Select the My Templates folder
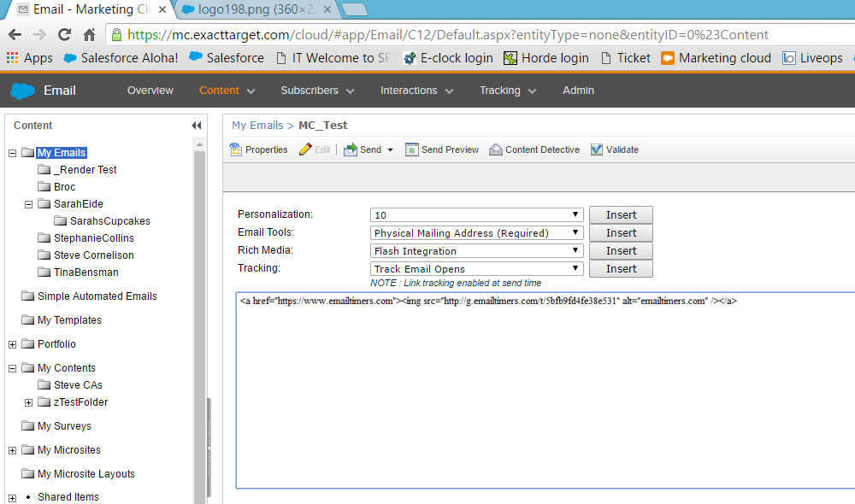Image resolution: width=855 pixels, height=504 pixels. (x=69, y=320)
